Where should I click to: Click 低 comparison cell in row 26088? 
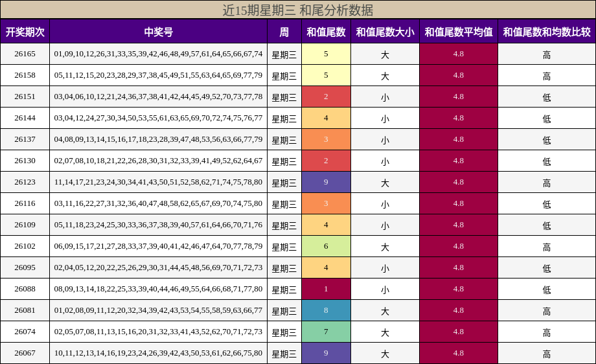pyautogui.click(x=547, y=290)
